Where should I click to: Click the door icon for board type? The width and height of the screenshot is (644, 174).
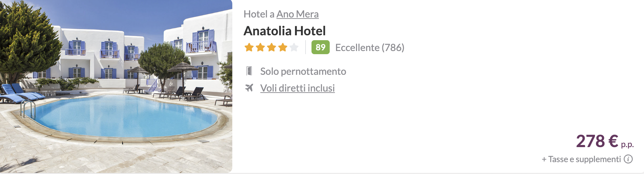click(249, 71)
